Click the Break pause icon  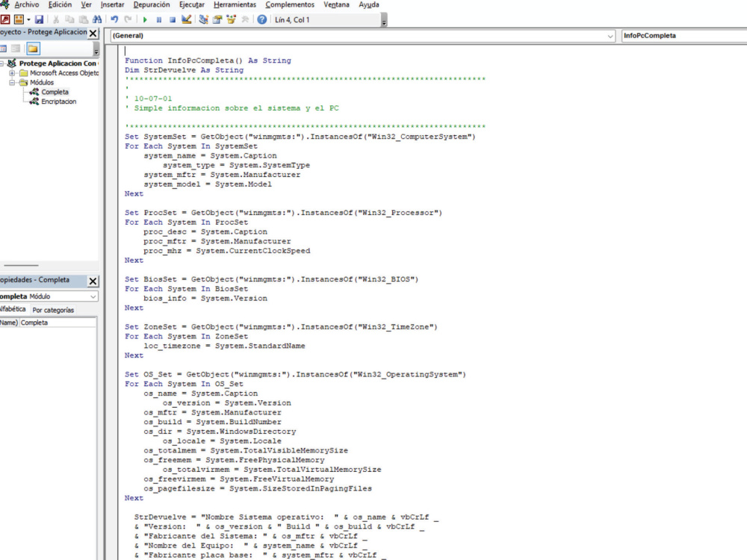tap(158, 19)
